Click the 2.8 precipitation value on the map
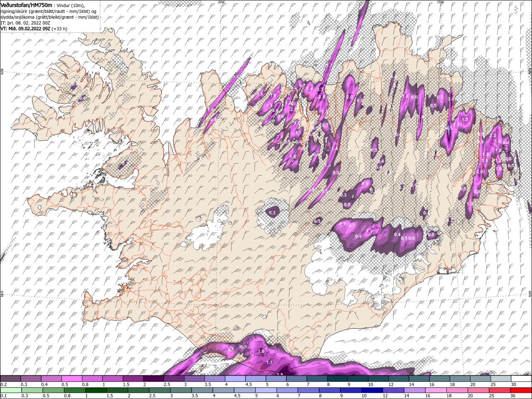The width and height of the screenshot is (532, 399). (x=322, y=97)
